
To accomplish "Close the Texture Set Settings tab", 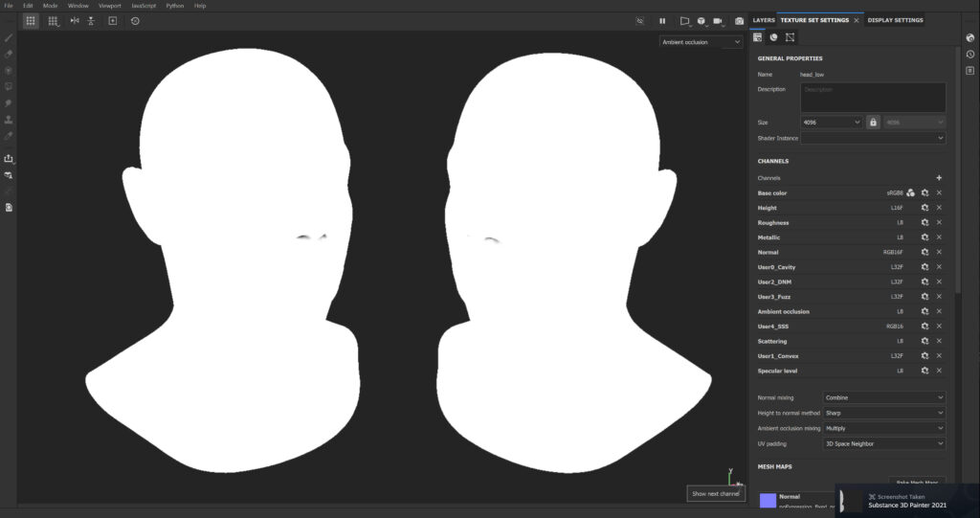I will 857,21.
